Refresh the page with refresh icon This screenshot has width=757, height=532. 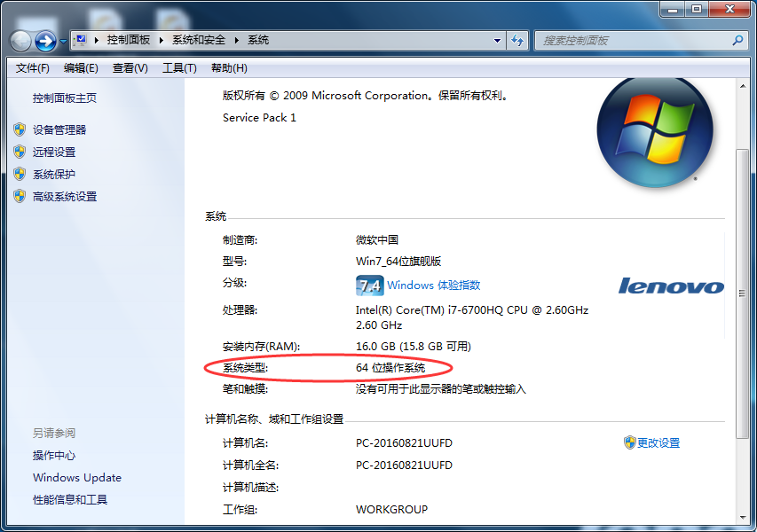coord(517,41)
